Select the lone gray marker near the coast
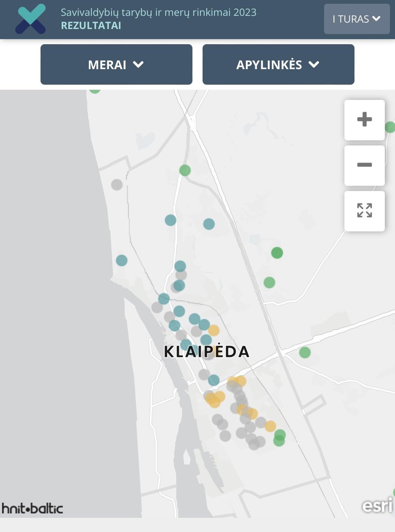The width and height of the screenshot is (395, 532). 117,185
